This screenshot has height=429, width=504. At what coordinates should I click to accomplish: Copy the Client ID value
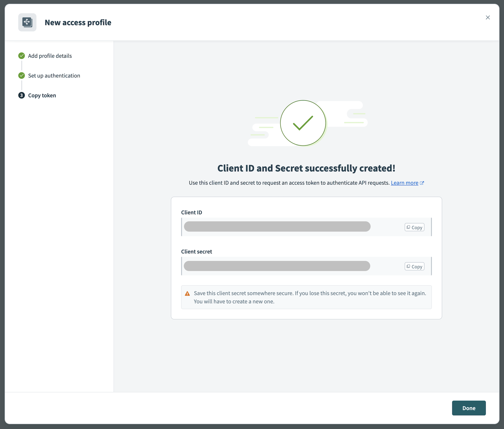(x=414, y=227)
